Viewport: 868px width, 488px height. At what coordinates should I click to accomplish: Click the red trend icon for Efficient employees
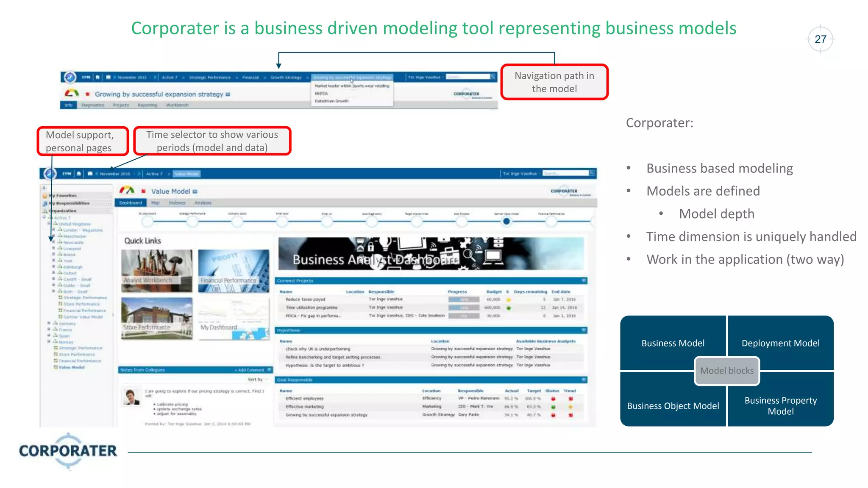(570, 399)
